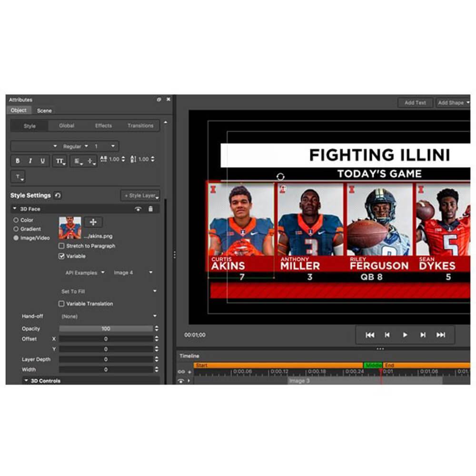476x476 pixels.
Task: Close the Attributes panel
Action: [169, 99]
